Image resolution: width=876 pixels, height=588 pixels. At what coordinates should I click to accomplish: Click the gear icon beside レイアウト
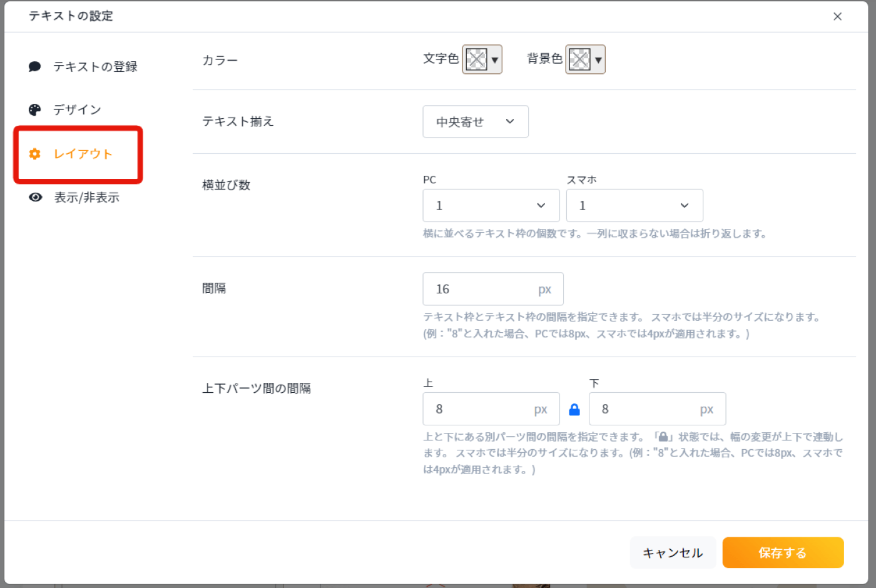pyautogui.click(x=35, y=154)
